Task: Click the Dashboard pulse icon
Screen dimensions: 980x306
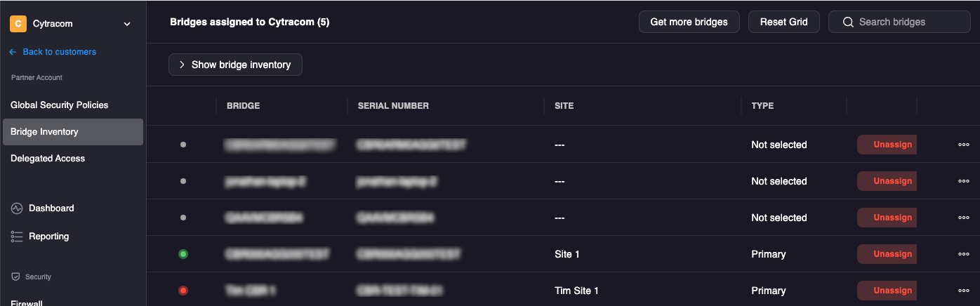Action: (17, 208)
